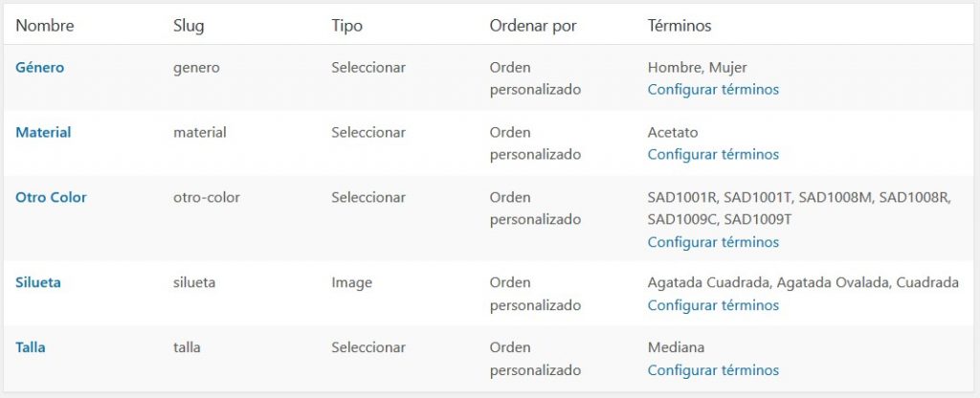The height and width of the screenshot is (398, 980).
Task: Click the Tipo column header
Action: pos(346,26)
